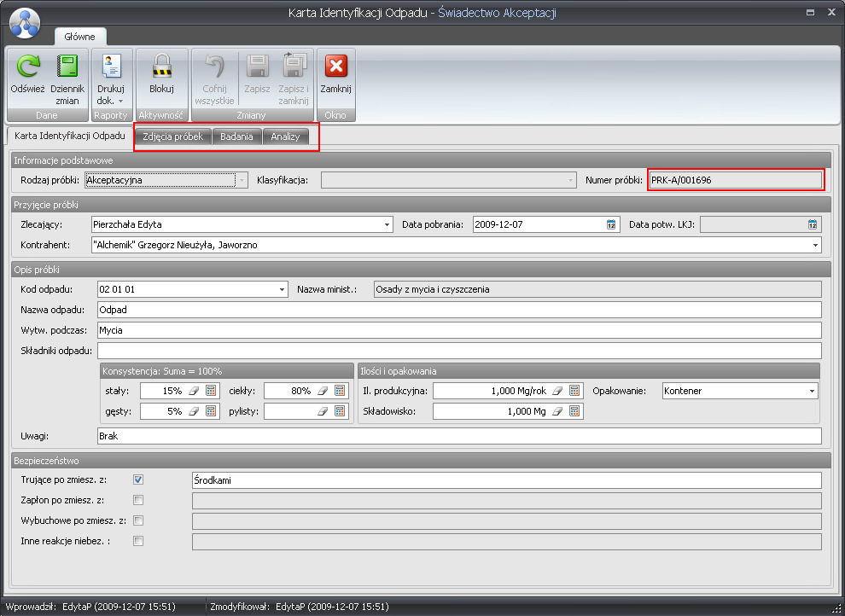Click the Nazwa minist. field

[597, 289]
